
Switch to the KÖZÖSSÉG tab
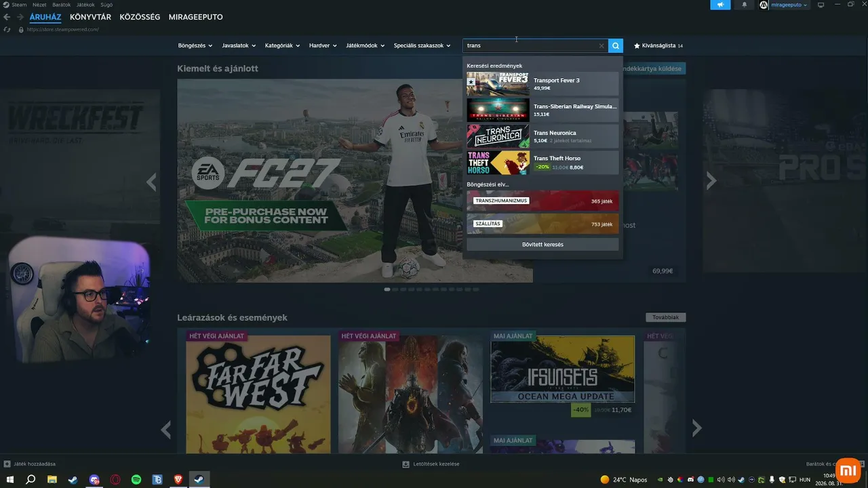point(140,17)
